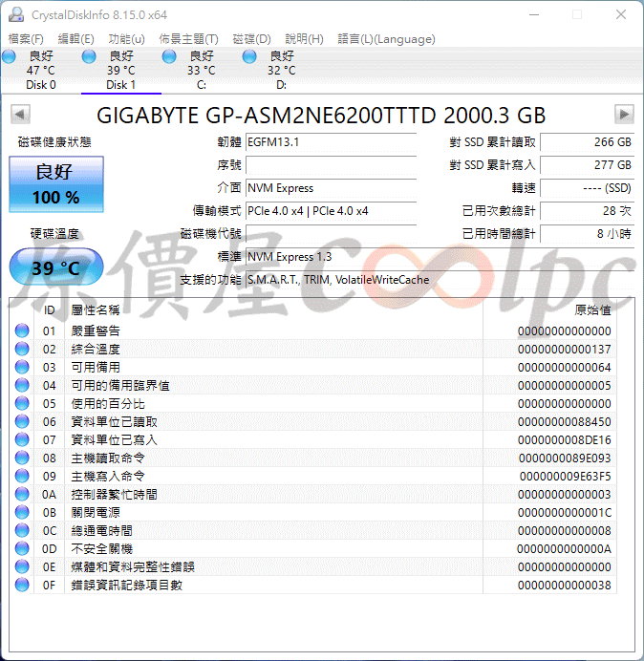The image size is (644, 661).
Task: Click the 原始值 column header
Action: [592, 309]
